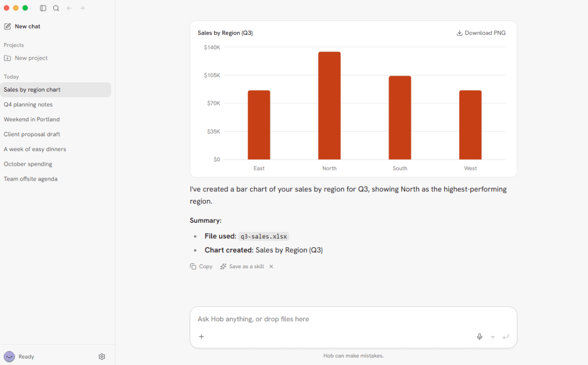Expand the chevron next to microphone
The height and width of the screenshot is (365, 588).
point(493,337)
